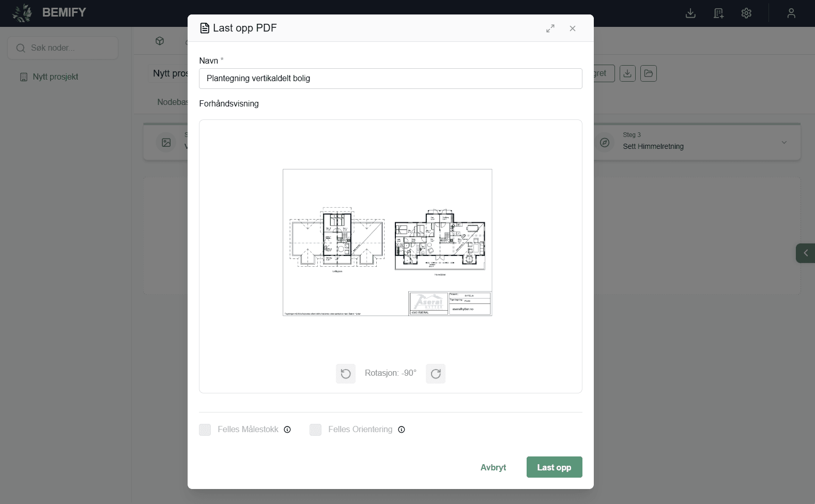Open info icon next to Felles Målestokk
Viewport: 815px width, 504px height.
click(287, 430)
